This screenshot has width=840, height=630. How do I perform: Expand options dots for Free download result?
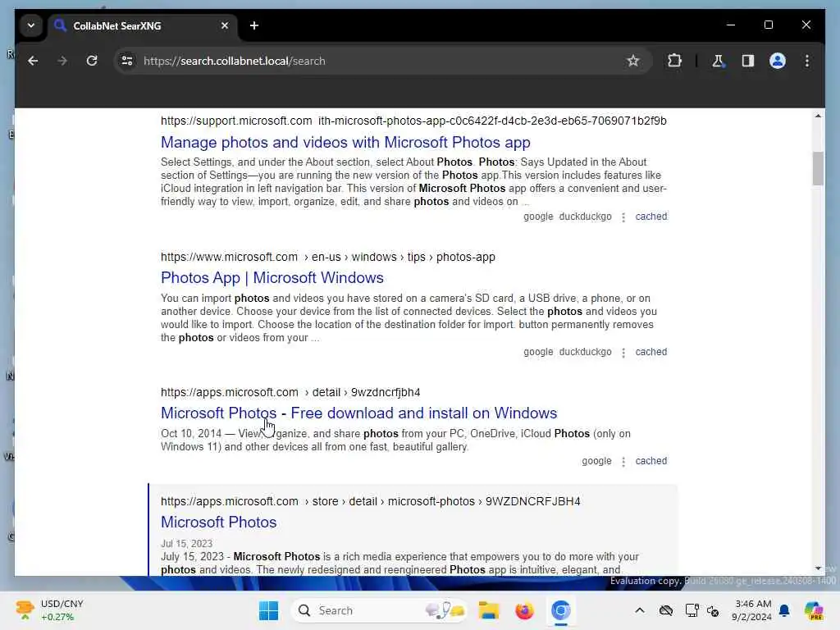(x=623, y=461)
